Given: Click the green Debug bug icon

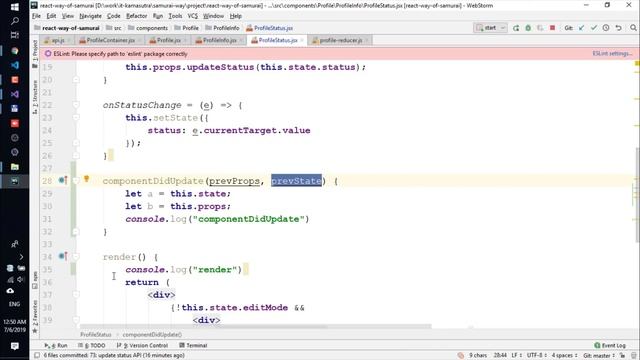Looking at the screenshot, I should pyautogui.click(x=528, y=28).
